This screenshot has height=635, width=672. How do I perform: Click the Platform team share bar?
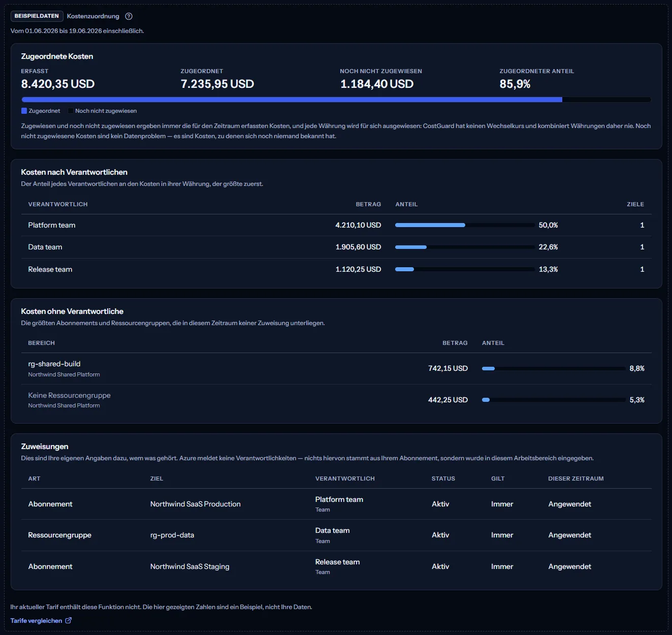(x=465, y=225)
